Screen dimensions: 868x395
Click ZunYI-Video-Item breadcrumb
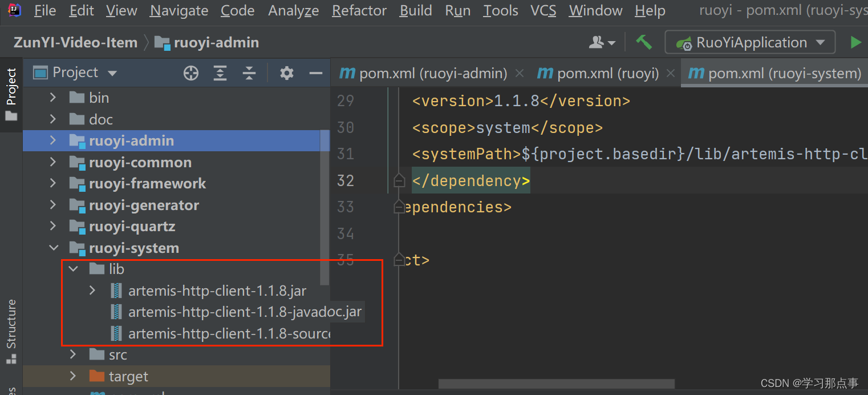point(75,42)
